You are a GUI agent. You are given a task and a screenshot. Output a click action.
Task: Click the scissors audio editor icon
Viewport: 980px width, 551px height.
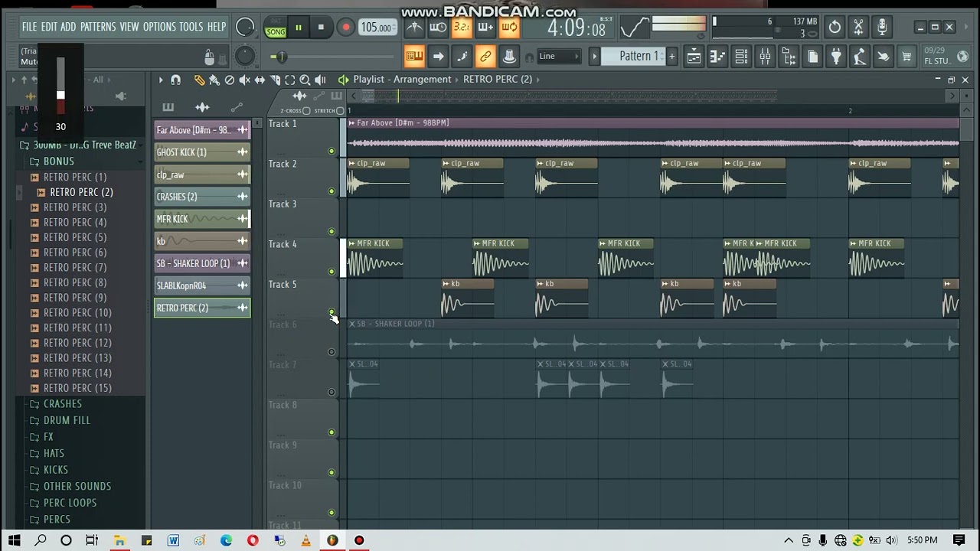point(859,28)
